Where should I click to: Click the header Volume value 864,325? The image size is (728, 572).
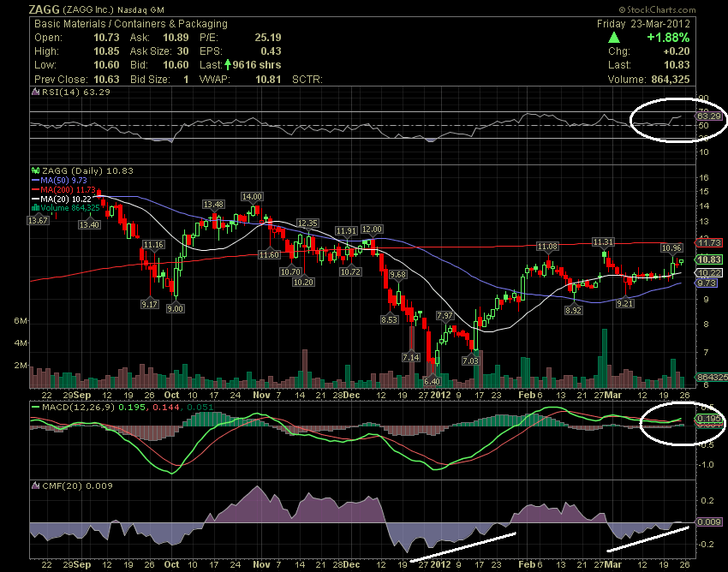[671, 79]
